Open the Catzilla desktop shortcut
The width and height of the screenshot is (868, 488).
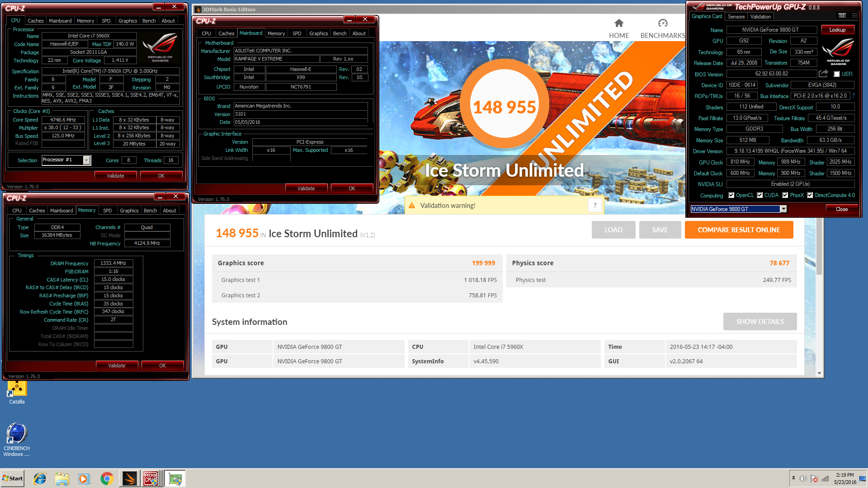coord(17,392)
